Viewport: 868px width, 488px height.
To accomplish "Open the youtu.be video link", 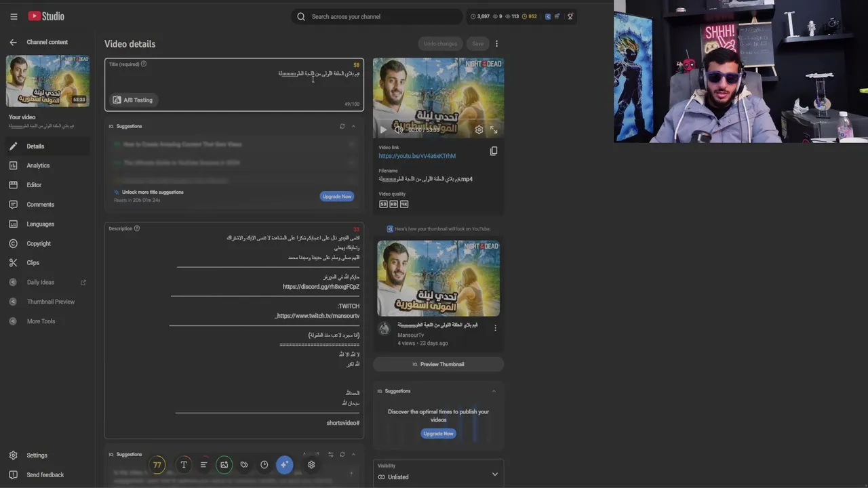I will pyautogui.click(x=417, y=156).
